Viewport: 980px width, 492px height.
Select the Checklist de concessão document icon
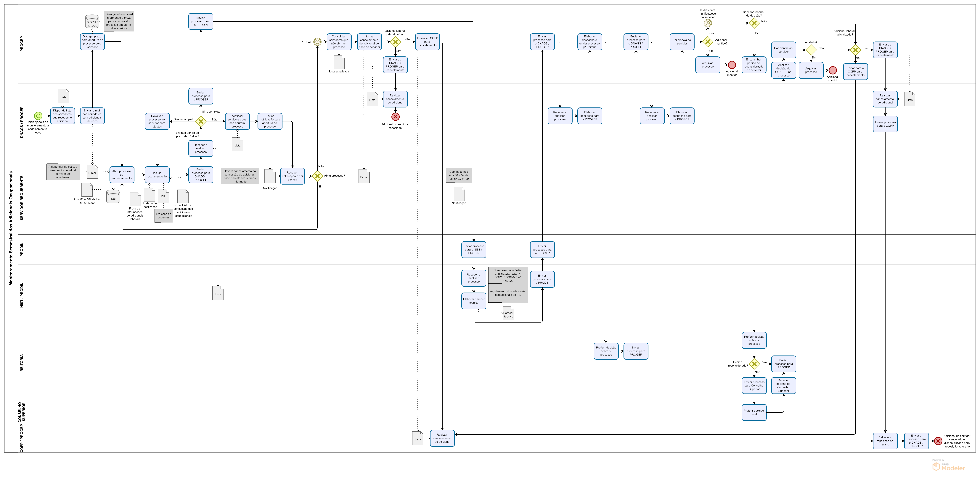click(183, 196)
